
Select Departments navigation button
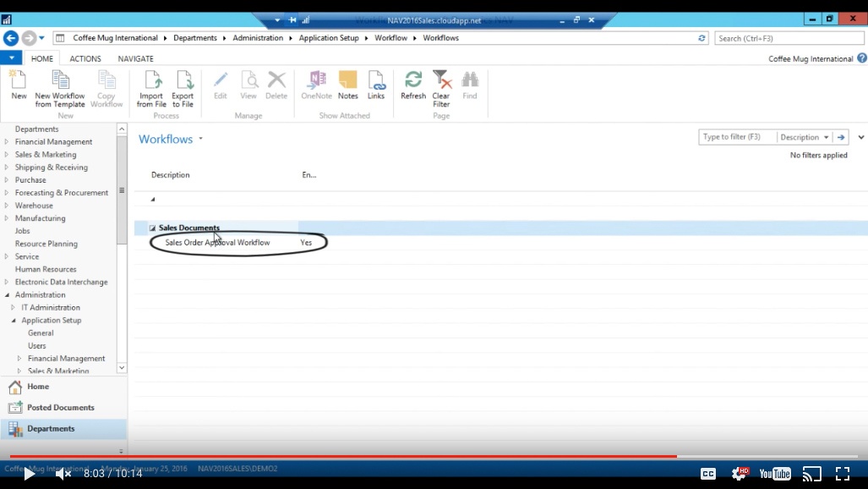pyautogui.click(x=63, y=429)
